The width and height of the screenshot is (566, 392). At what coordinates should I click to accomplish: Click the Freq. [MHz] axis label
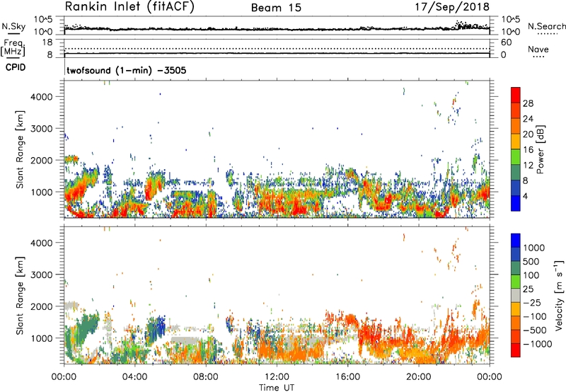pos(13,47)
